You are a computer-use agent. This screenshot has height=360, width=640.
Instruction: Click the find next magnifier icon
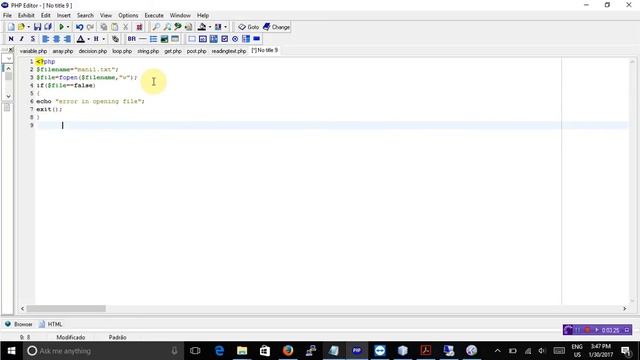[167, 27]
